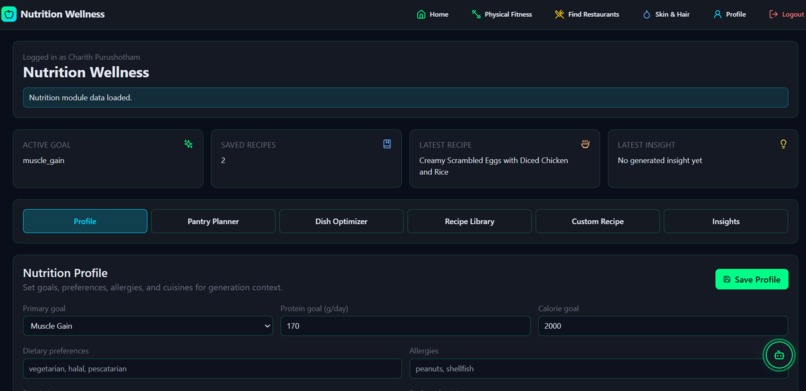Click the Protein goal field showing 170
Viewport: 806px width, 391px height.
[x=405, y=326]
